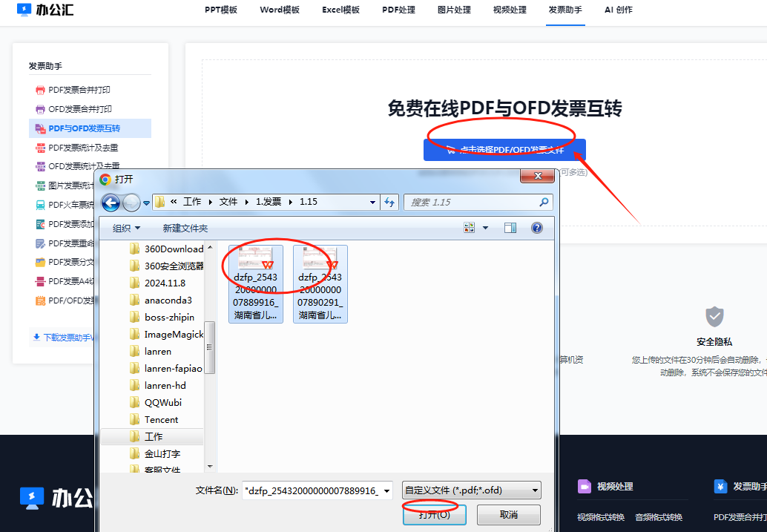Open the 组织 menu
This screenshot has width=767, height=532.
(x=126, y=228)
